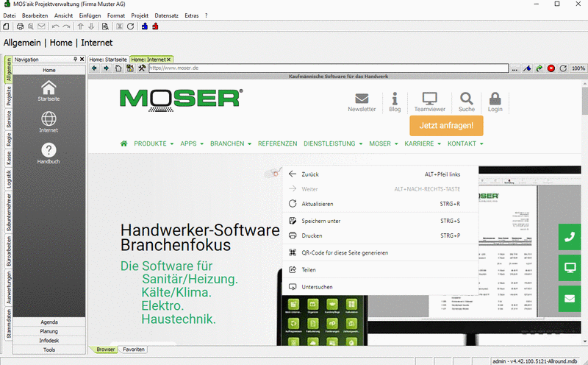Image resolution: width=588 pixels, height=365 pixels.
Task: Click the move down arrow icon
Action: pos(91,26)
